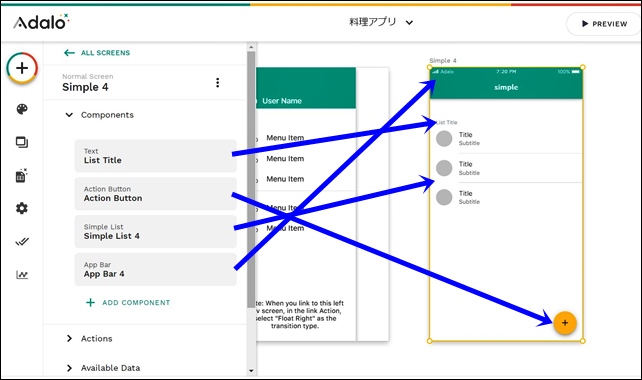This screenshot has height=380, width=642.
Task: Open the Branding palette icon
Action: click(22, 109)
